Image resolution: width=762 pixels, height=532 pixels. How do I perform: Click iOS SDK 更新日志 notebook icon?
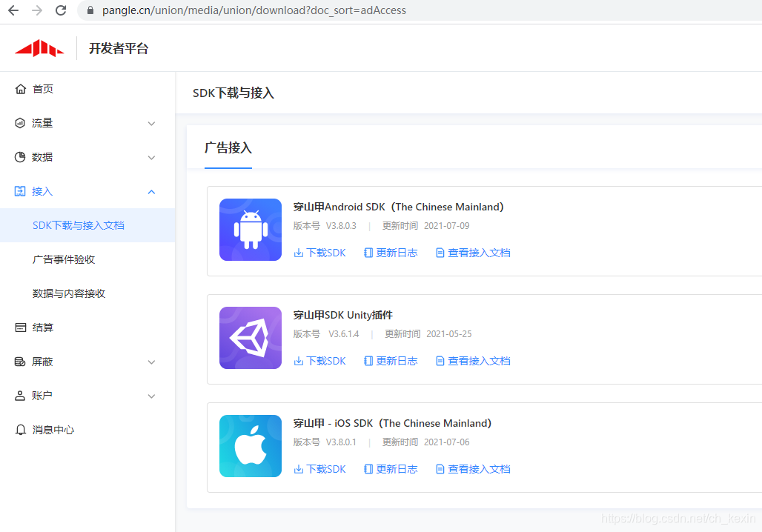368,469
